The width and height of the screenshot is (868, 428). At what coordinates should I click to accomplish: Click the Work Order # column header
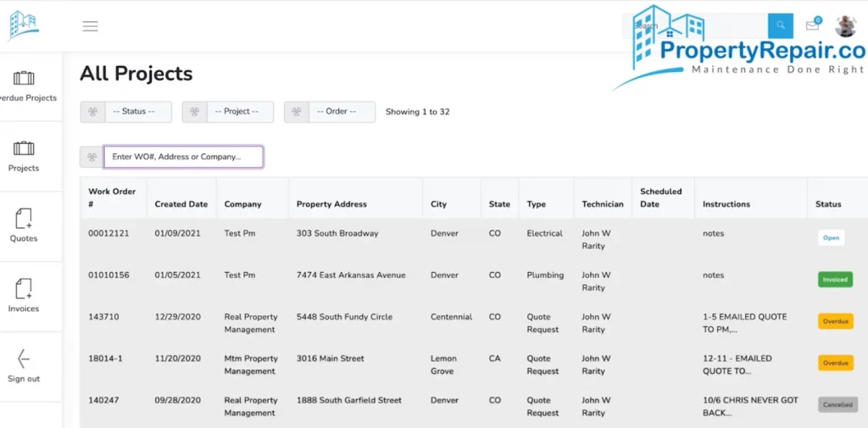112,197
